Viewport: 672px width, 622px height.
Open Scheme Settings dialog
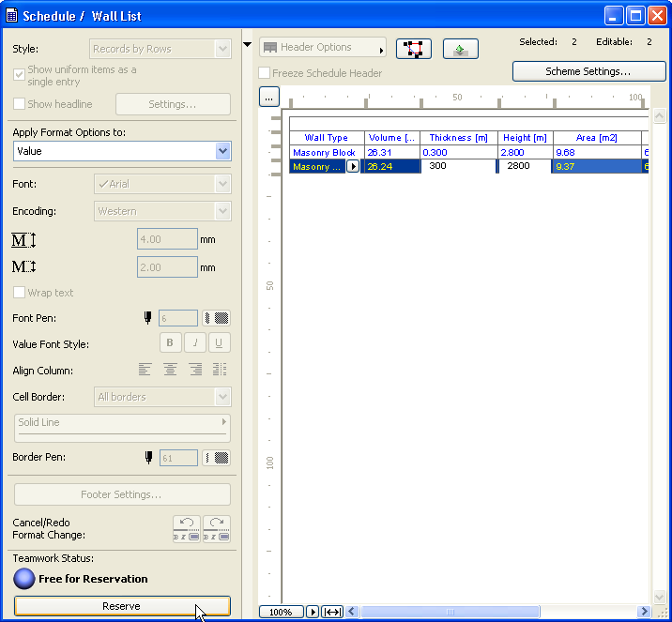tap(587, 71)
